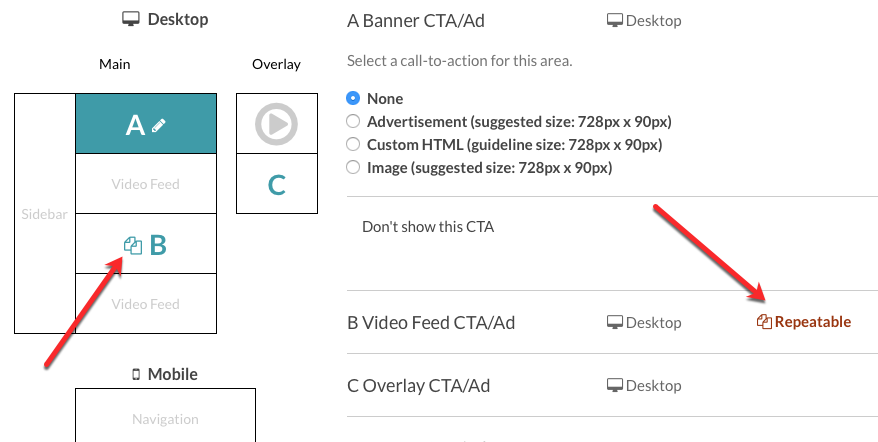Click the repeatable copy icon beside B

pyautogui.click(x=133, y=245)
